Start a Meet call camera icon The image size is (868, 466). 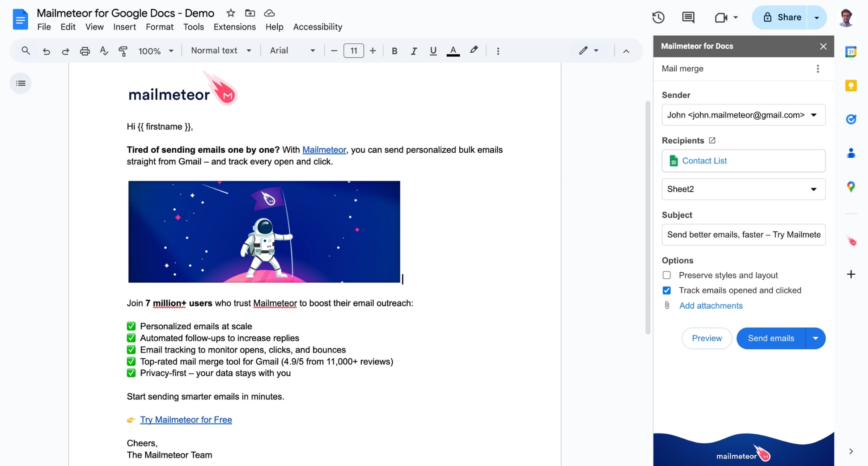click(x=721, y=17)
